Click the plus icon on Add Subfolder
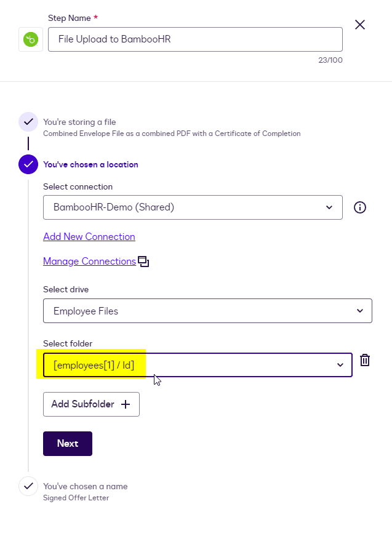This screenshot has height=536, width=392. pos(126,404)
